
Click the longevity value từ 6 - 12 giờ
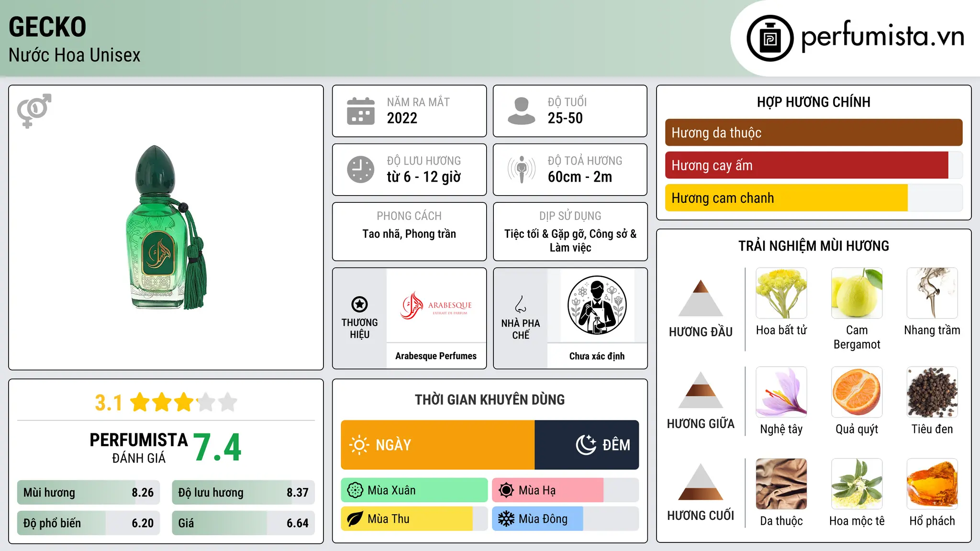tap(424, 177)
